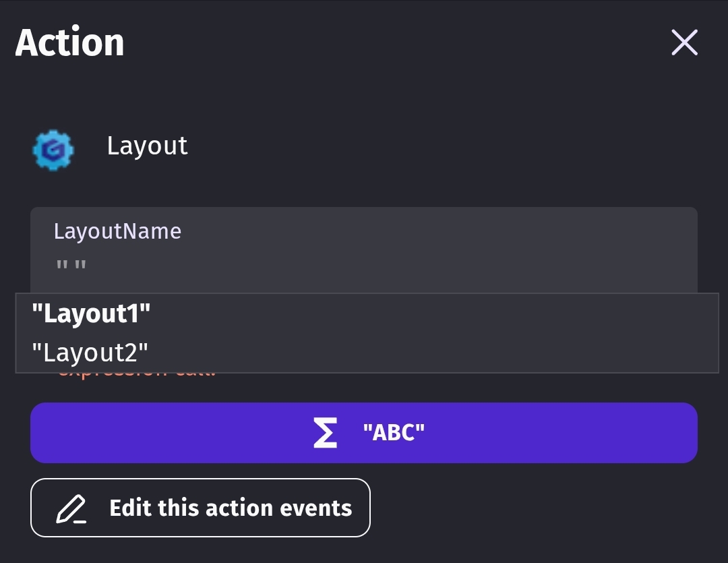The height and width of the screenshot is (563, 728).
Task: Click "Edit this action events" label text
Action: pyautogui.click(x=231, y=508)
